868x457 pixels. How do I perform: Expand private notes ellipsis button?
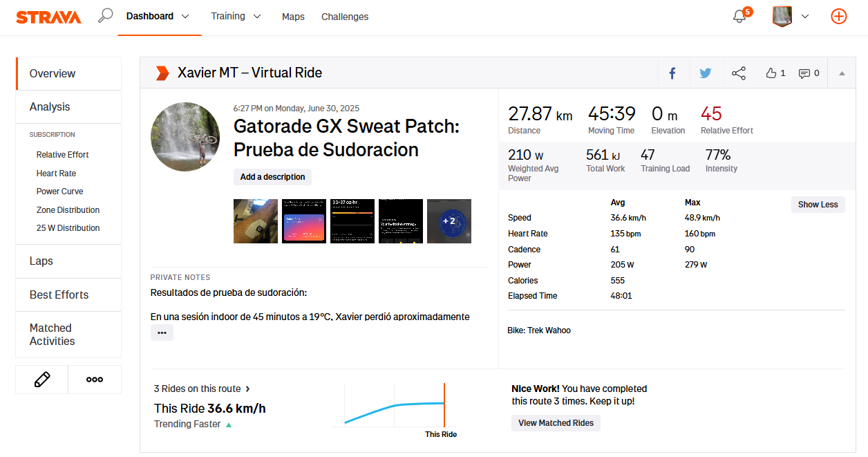[162, 333]
